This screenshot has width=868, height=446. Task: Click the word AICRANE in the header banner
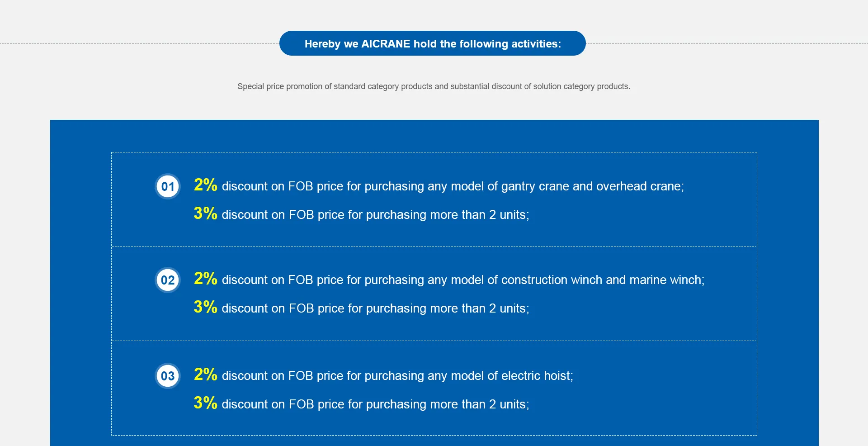pyautogui.click(x=386, y=44)
